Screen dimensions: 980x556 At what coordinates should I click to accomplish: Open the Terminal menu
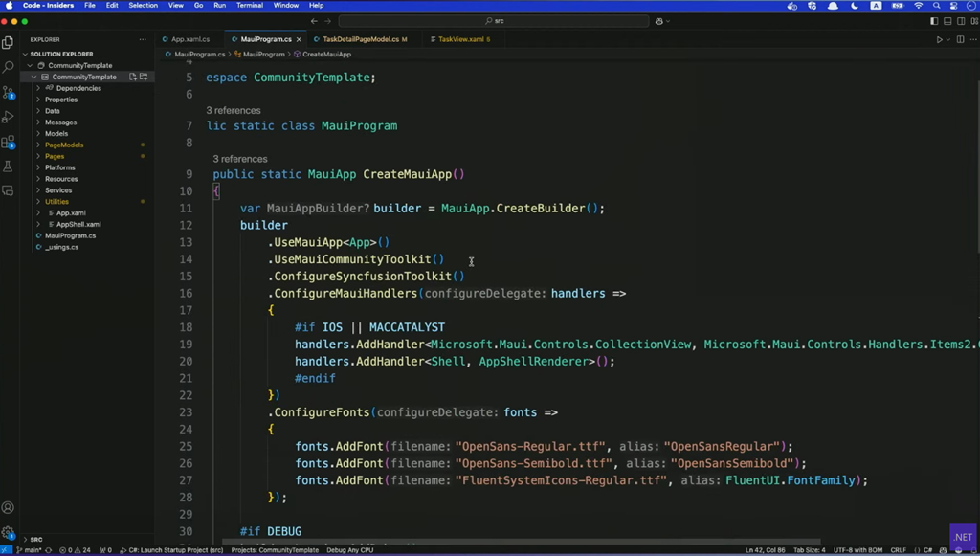pos(250,6)
